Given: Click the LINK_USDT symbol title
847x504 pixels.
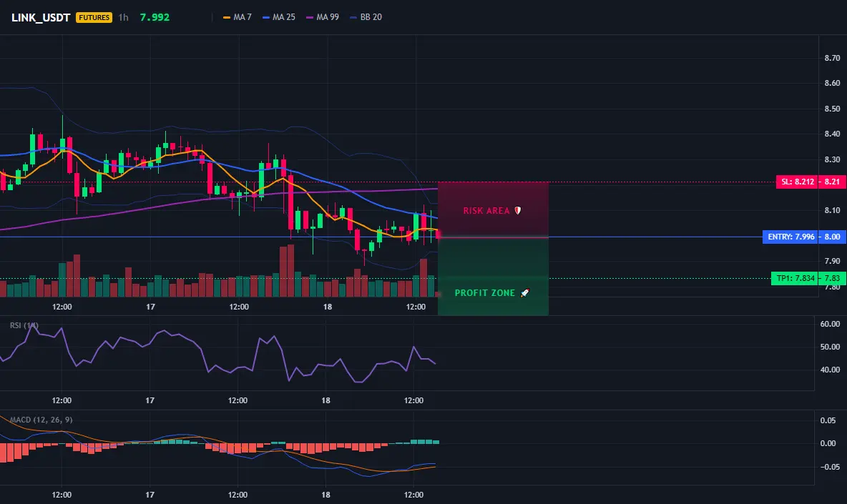Looking at the screenshot, I should point(41,17).
